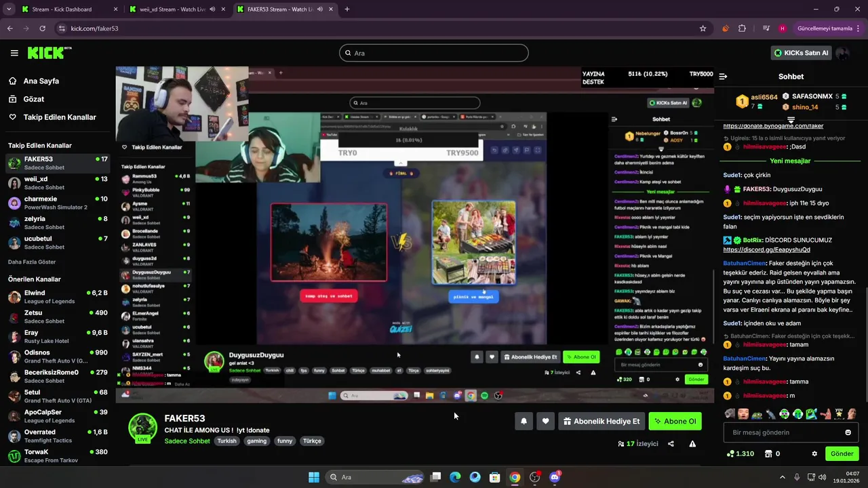Open Setul recommended channel
This screenshot has height=488, width=868.
click(x=57, y=396)
